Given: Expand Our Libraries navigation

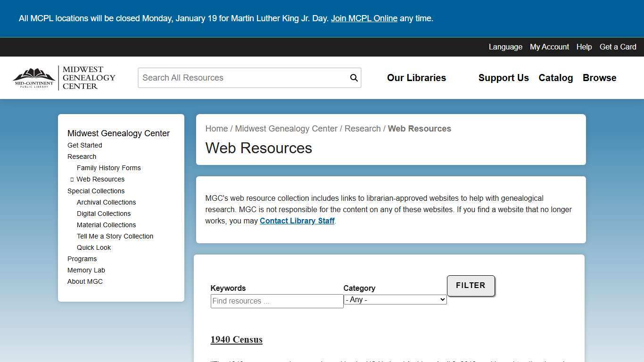Looking at the screenshot, I should point(416,78).
